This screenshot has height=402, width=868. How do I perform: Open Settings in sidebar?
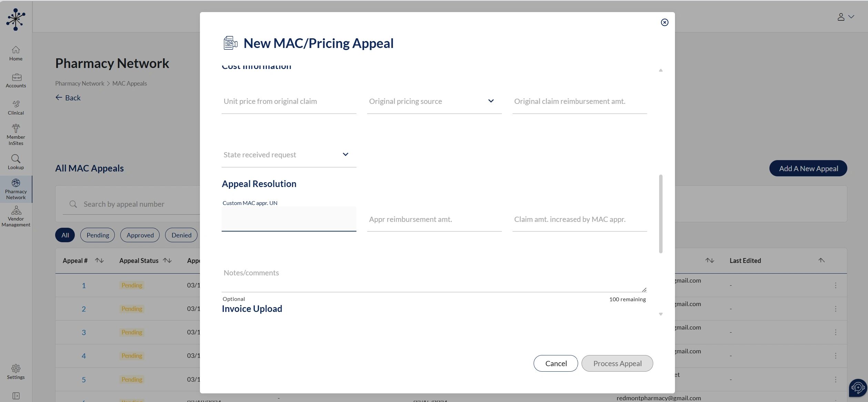click(16, 372)
